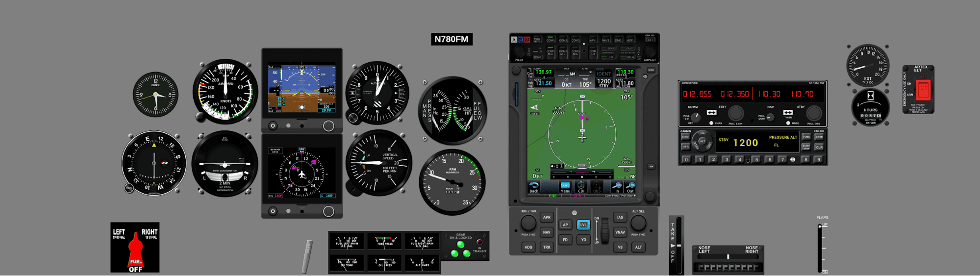Swap COMM active and standby frequency arrow
The image size is (980, 276).
711,113
